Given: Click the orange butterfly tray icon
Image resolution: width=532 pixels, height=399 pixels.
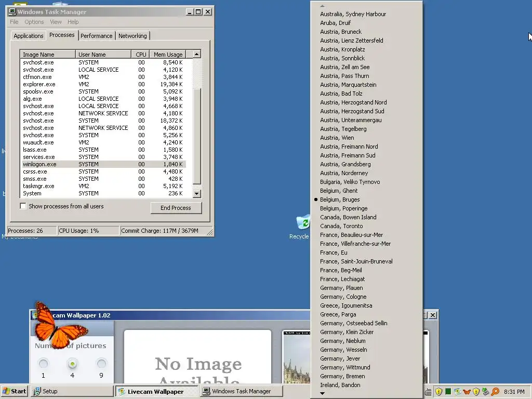Looking at the screenshot, I should tap(467, 392).
